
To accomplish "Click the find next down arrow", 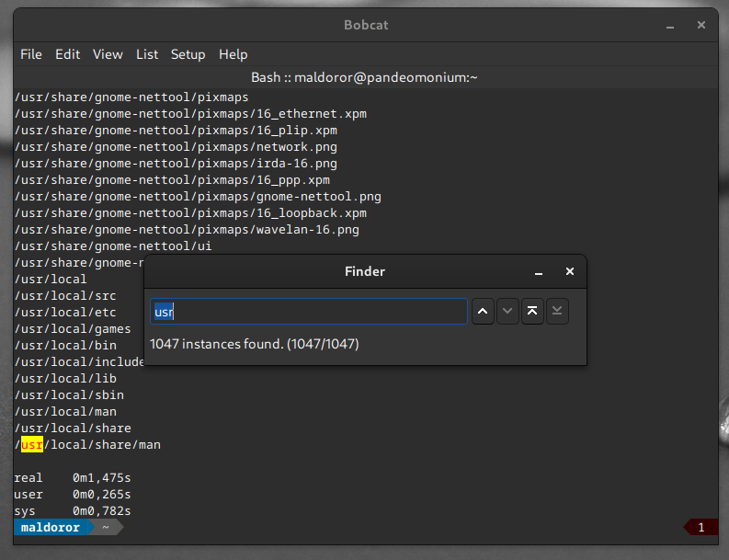I will click(507, 312).
